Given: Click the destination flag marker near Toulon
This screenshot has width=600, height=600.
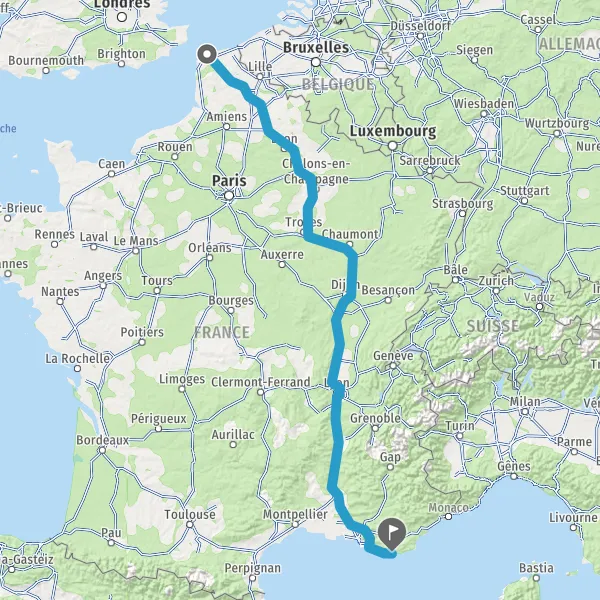Looking at the screenshot, I should coord(392,534).
